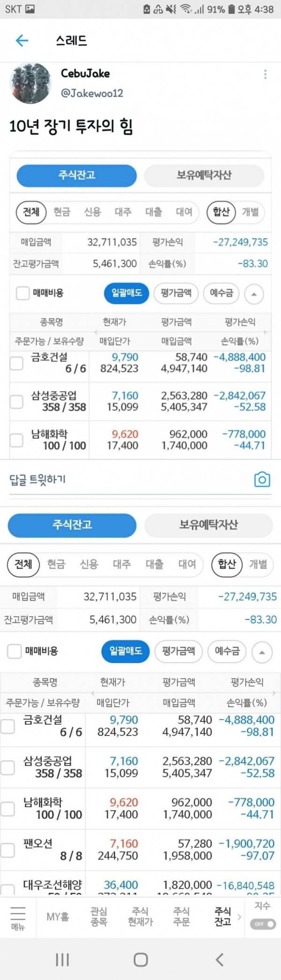This screenshot has height=980, width=281.
Task: Tap CebuJake's profile avatar
Action: 31,83
